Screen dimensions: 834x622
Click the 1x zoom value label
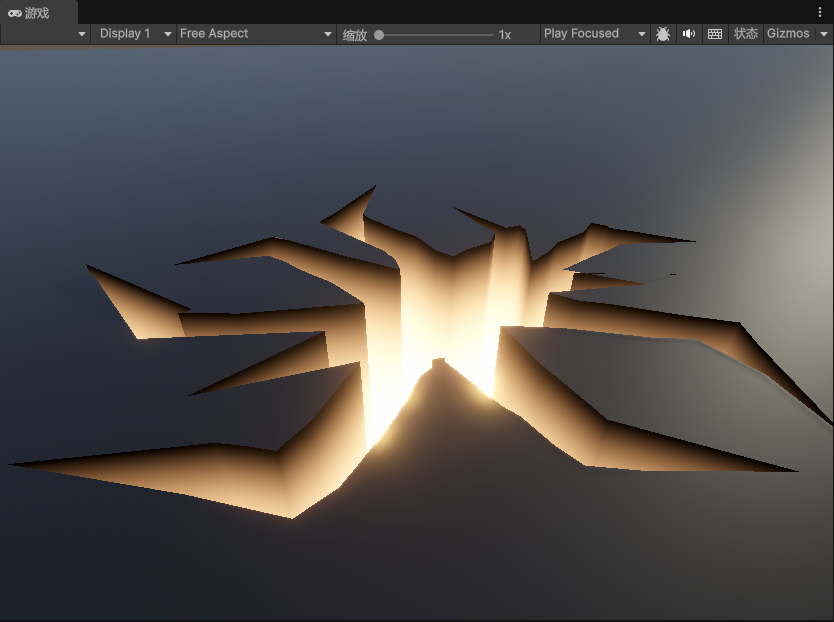coord(503,33)
